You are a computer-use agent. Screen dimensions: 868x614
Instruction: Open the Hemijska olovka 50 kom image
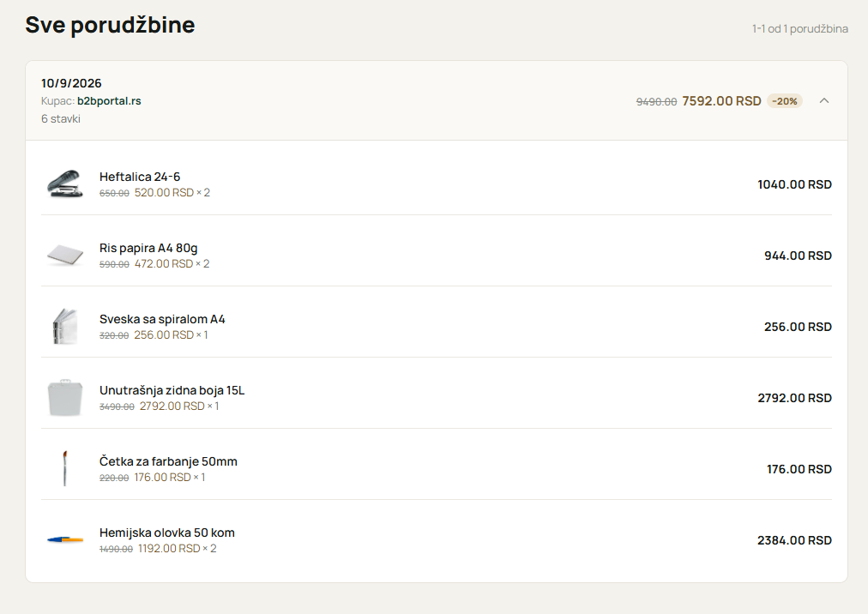[65, 539]
